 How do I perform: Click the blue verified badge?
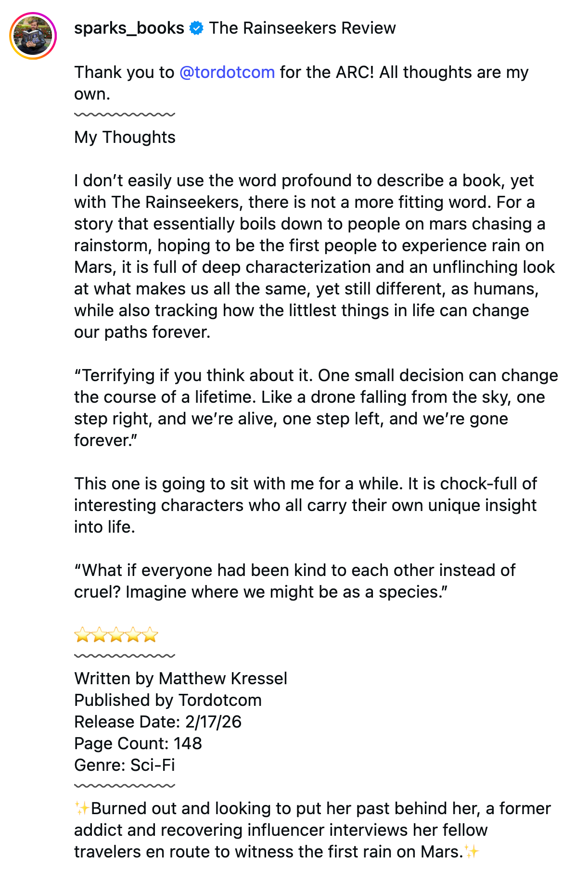point(196,28)
